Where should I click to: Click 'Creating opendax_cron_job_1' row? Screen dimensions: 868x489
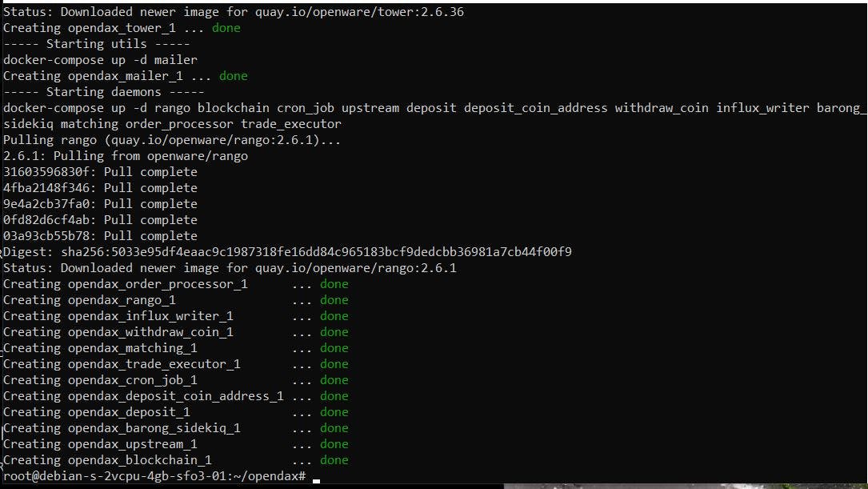[x=175, y=380]
